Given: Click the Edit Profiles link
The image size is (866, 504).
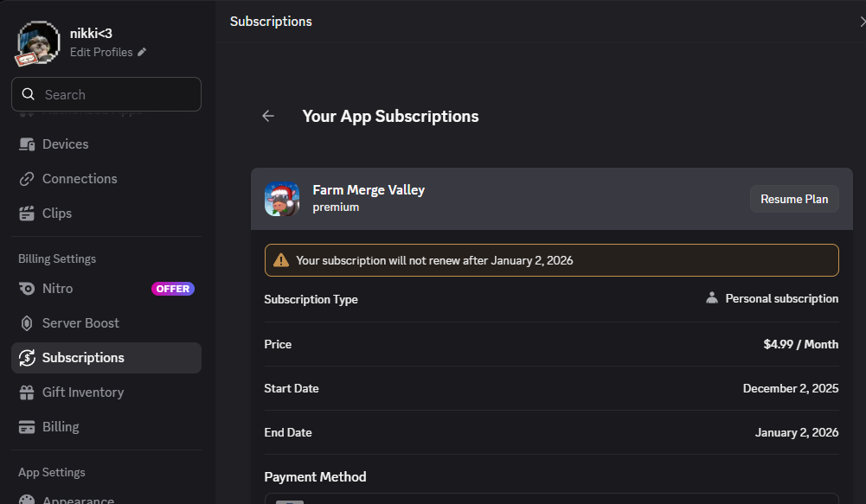Looking at the screenshot, I should click(101, 52).
